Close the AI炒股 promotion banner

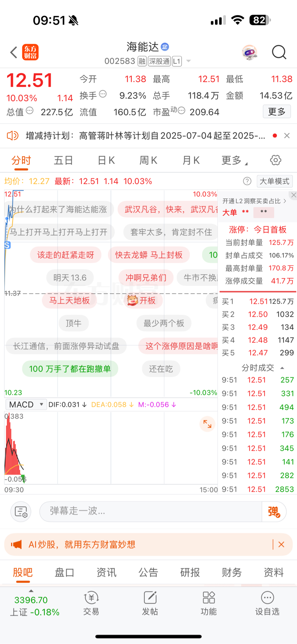(282, 545)
